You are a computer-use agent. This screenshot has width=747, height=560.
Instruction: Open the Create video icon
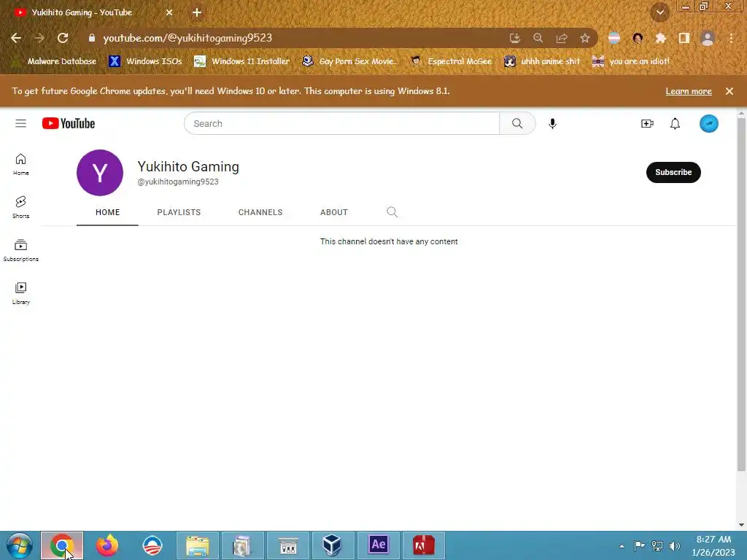point(647,124)
